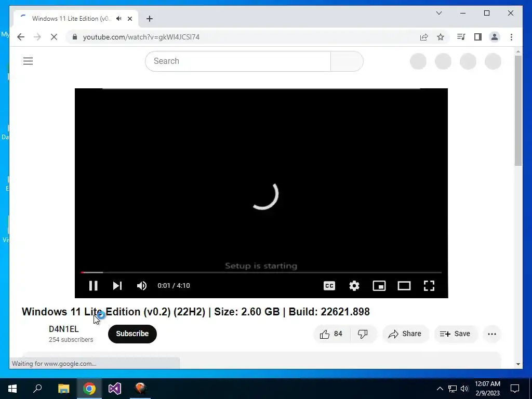Toggle closed captions CC button
This screenshot has height=399, width=532.
tap(329, 286)
